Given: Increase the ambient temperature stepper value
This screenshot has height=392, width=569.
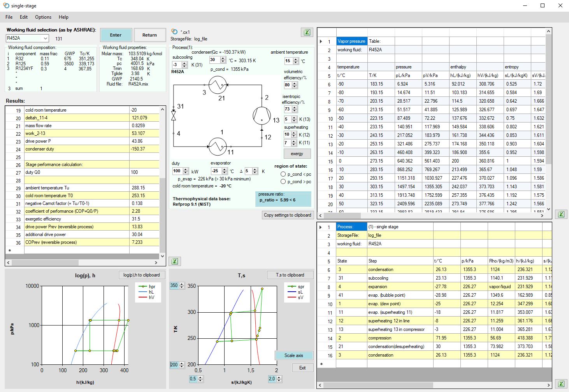Looking at the screenshot, I should tap(296, 59).
